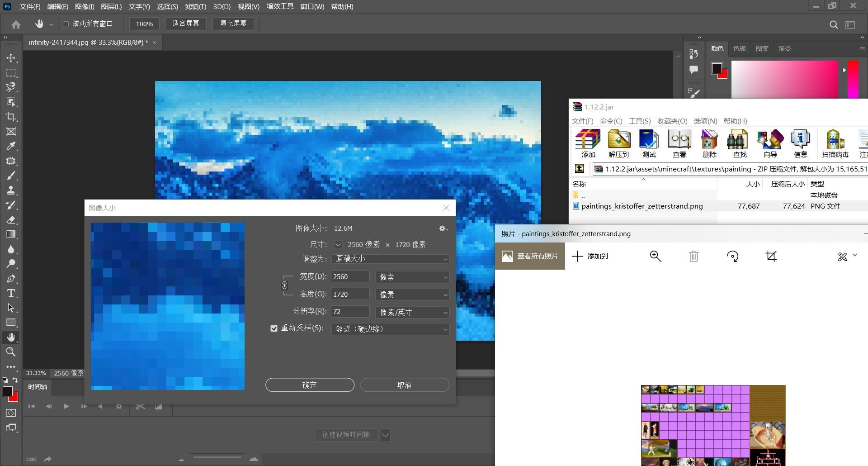Toggle the Scroll All Windows (滚动所有窗口) checkbox

[x=66, y=24]
